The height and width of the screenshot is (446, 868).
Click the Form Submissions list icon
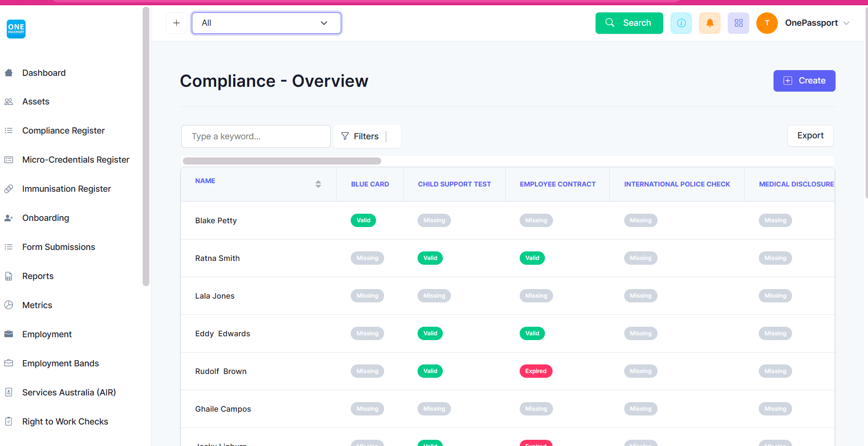click(x=9, y=247)
